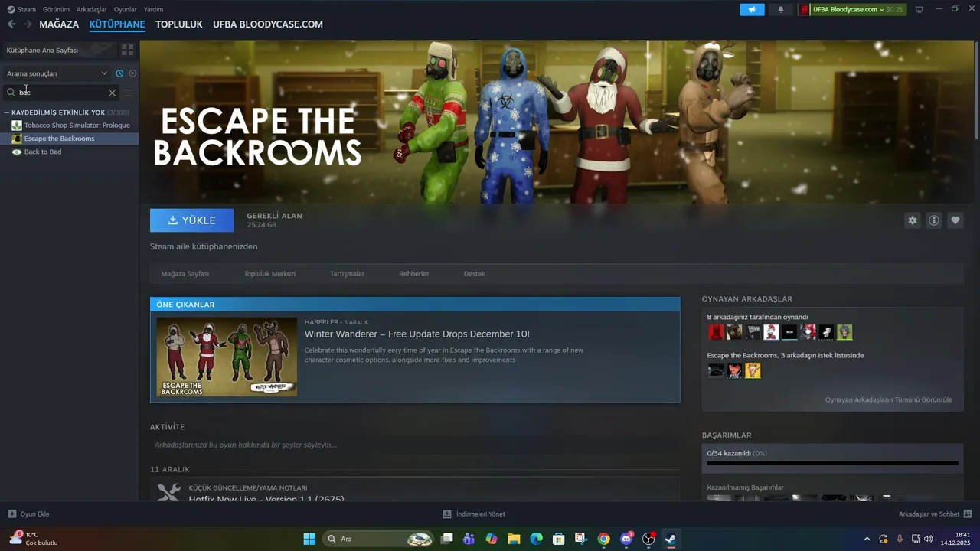This screenshot has width=980, height=551.
Task: Expand the Arama sonuçları dropdown
Action: pyautogui.click(x=57, y=73)
